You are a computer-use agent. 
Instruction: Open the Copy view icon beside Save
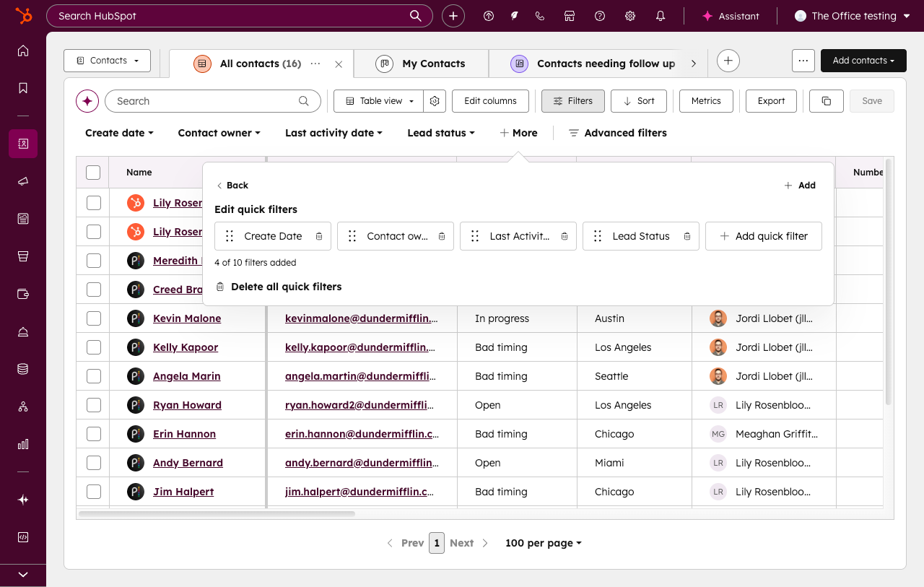(826, 101)
